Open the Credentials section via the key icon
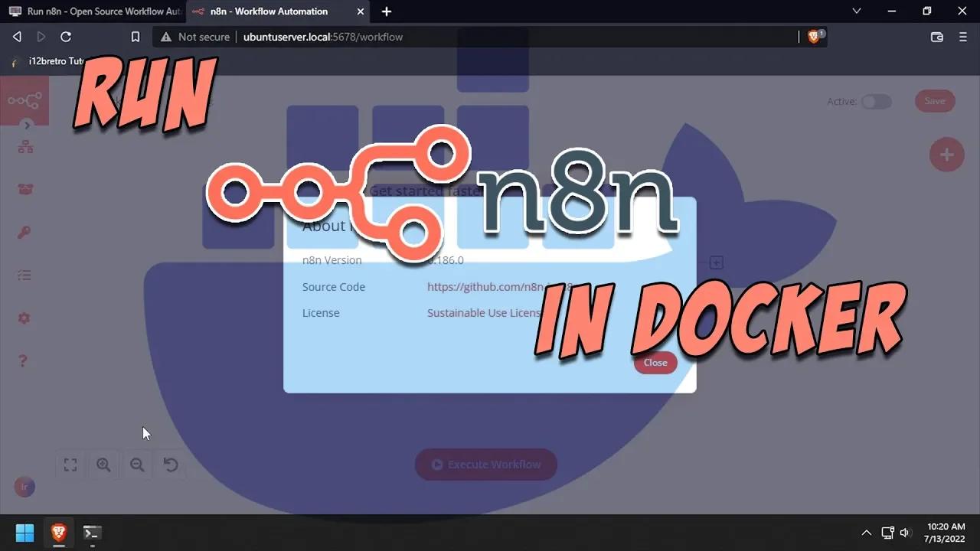 point(25,232)
